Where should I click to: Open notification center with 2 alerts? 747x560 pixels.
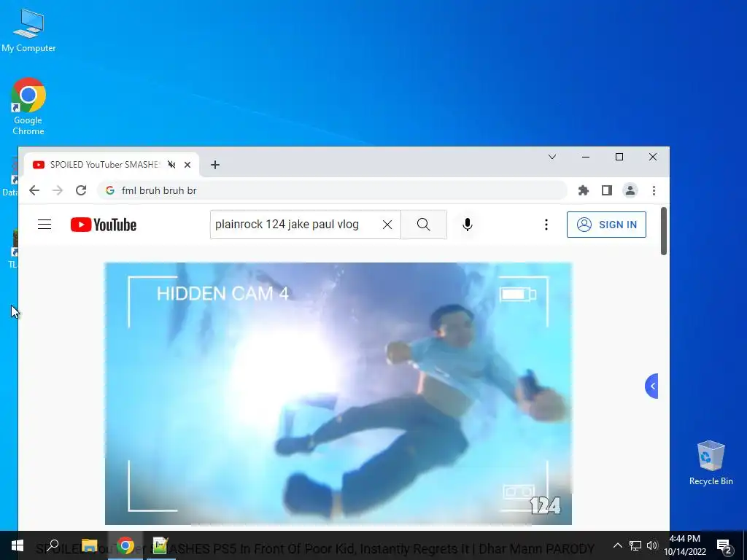click(x=724, y=546)
